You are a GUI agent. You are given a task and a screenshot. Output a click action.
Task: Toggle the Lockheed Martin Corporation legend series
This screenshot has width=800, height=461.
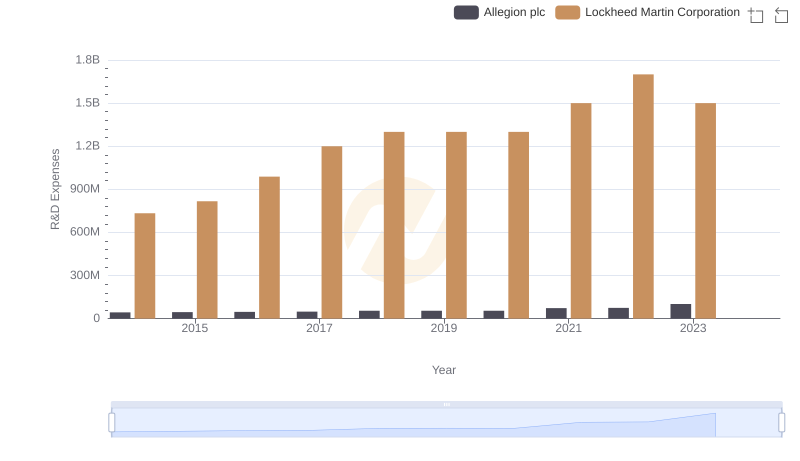[647, 12]
